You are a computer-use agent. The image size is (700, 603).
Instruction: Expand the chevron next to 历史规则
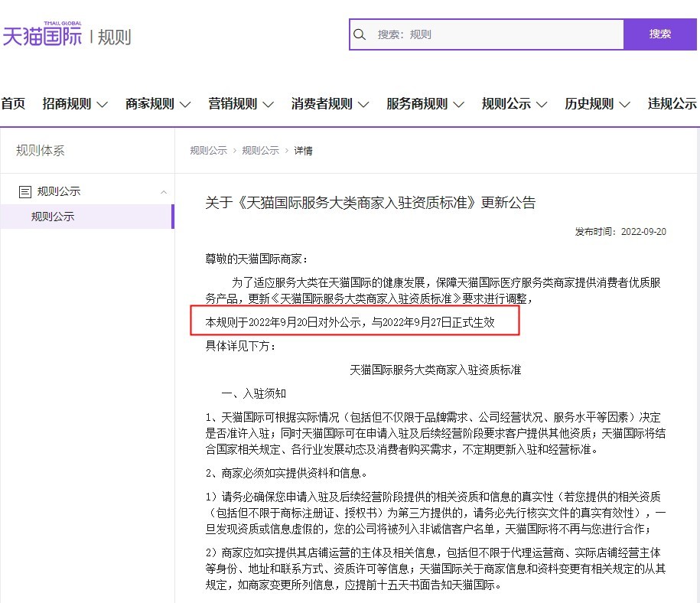[x=624, y=105]
